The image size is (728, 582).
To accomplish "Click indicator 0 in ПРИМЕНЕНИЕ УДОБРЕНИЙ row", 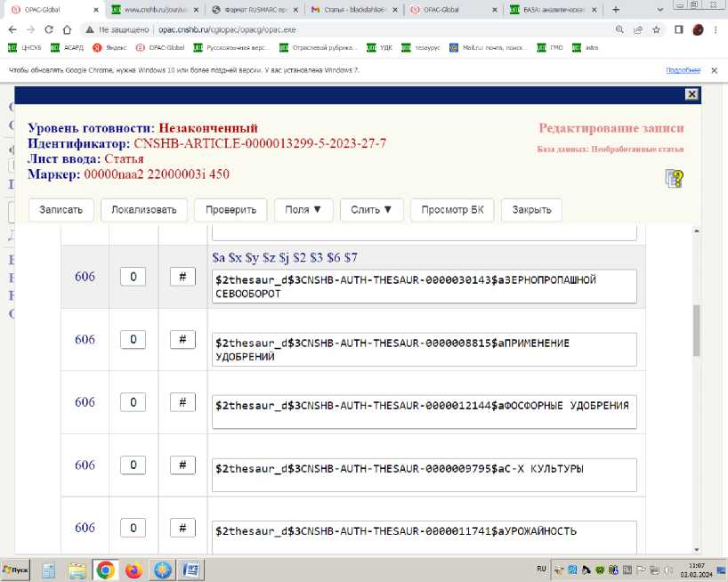I will [x=133, y=339].
